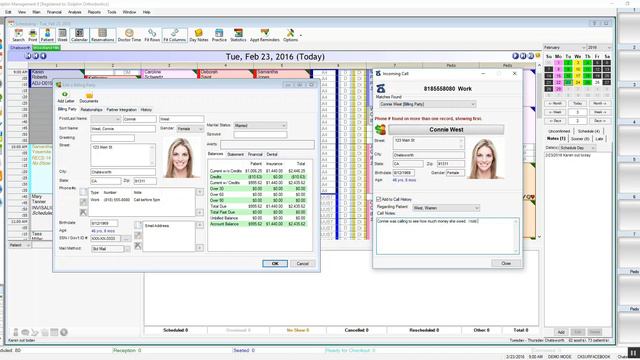Viewport: 640px width, 360px height.
Task: Open the Schedule Day date filter dropdown
Action: tap(577, 147)
